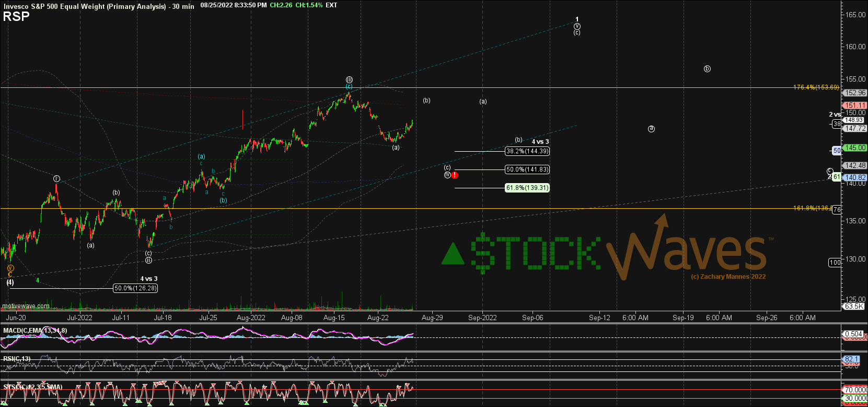
Task: Click the 63.5K volume tag
Action: [854, 306]
